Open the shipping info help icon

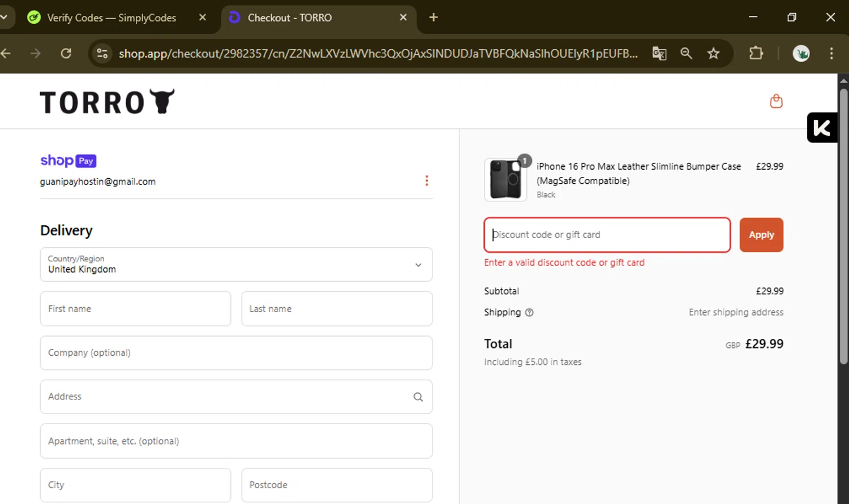(x=529, y=312)
